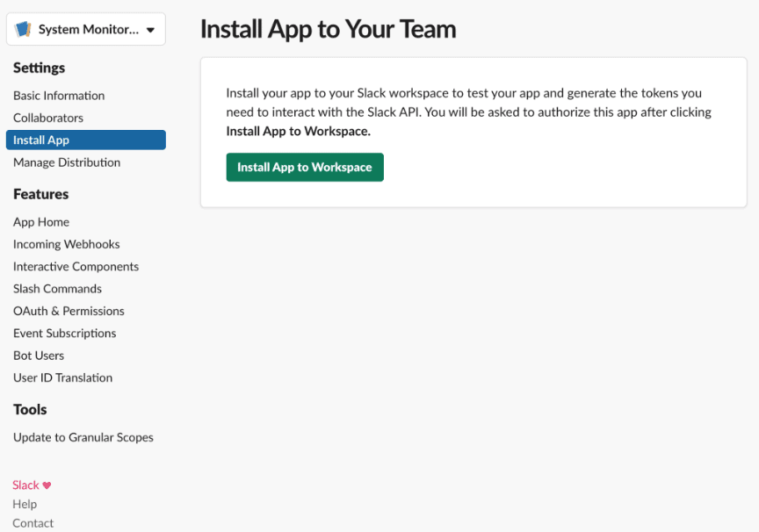The image size is (759, 532).
Task: Select Interactive Components in sidebar
Action: point(76,267)
